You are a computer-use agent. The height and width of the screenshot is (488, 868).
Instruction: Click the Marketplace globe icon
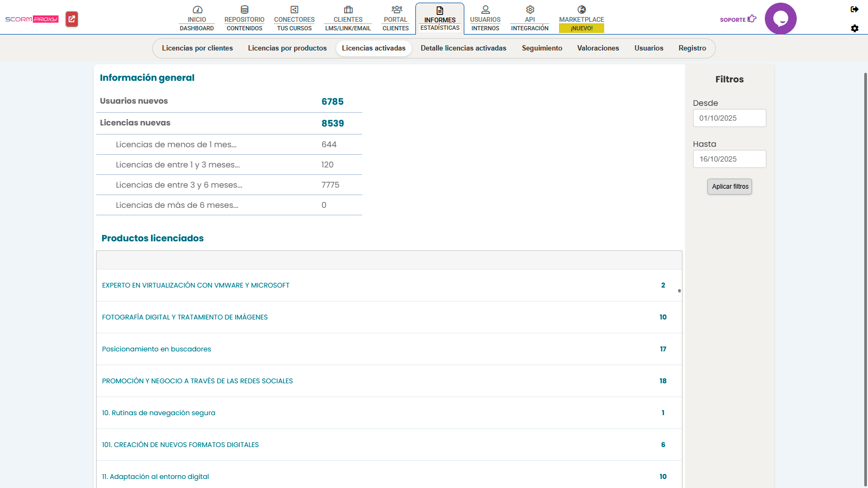tap(581, 10)
